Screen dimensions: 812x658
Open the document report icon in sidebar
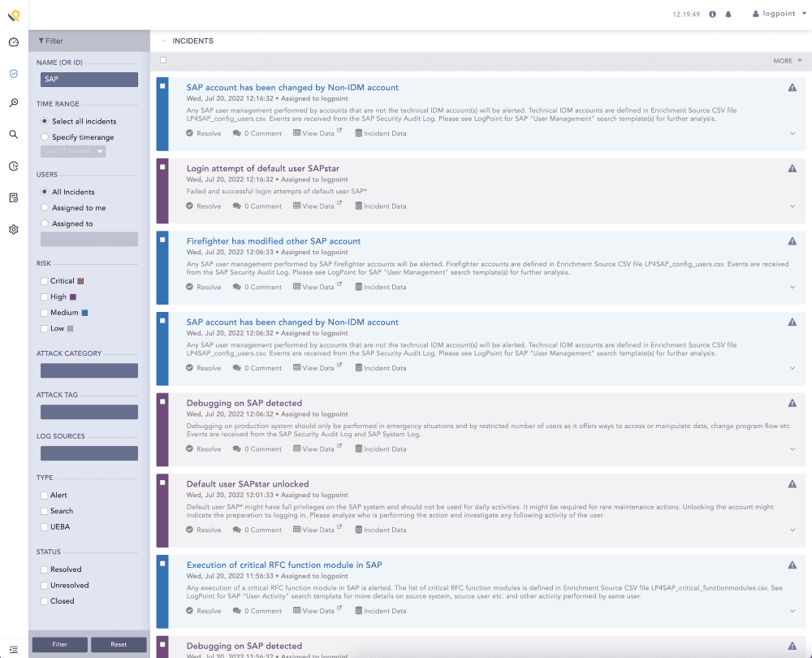(14, 198)
